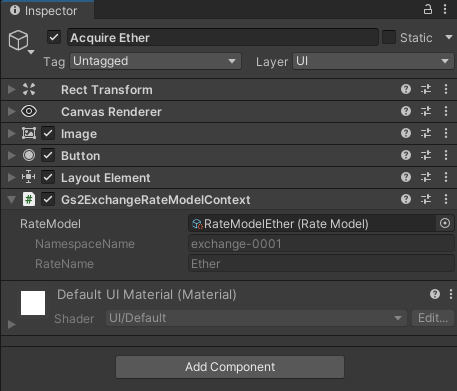The height and width of the screenshot is (391, 457).
Task: Click the white material preview swatch
Action: tap(33, 303)
